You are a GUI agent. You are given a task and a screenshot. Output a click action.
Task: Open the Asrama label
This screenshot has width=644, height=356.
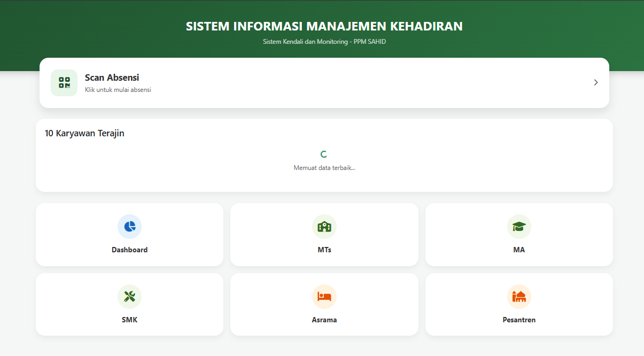324,320
